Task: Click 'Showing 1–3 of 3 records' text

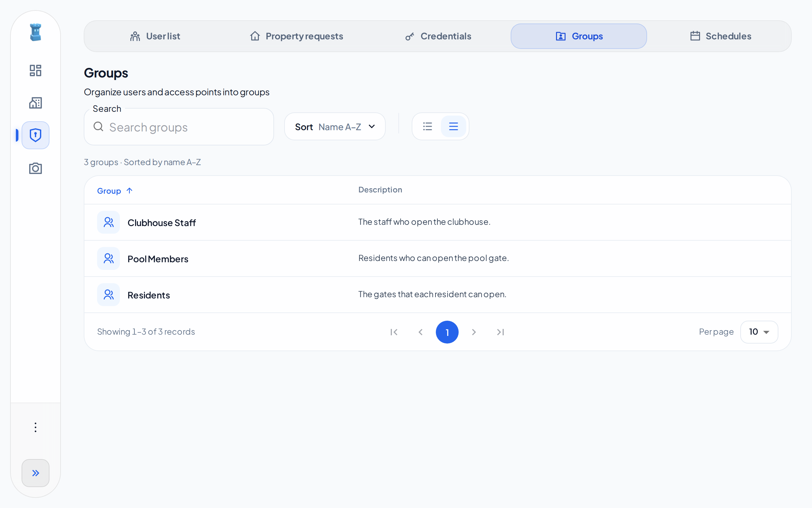Action: pos(146,332)
